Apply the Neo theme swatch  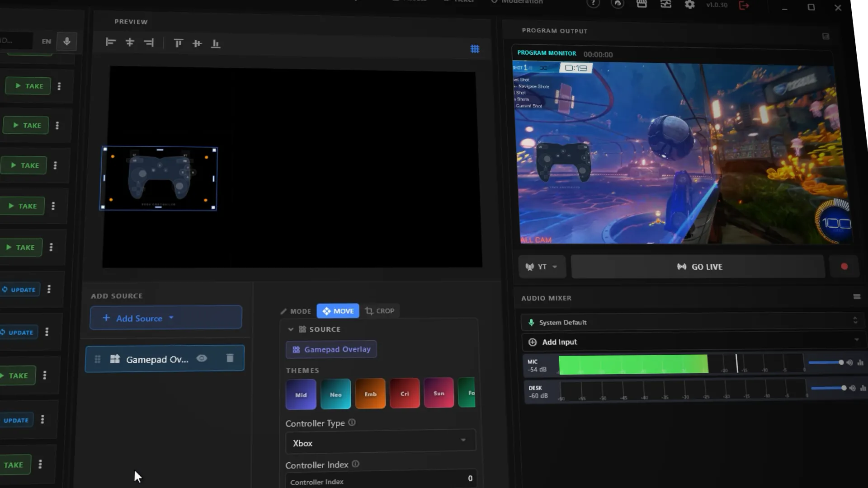(336, 394)
